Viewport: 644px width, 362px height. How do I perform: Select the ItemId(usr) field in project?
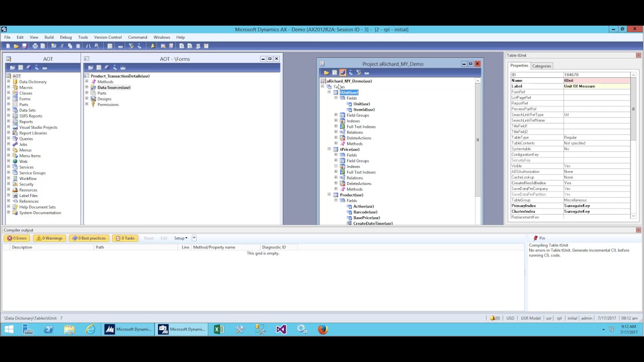pyautogui.click(x=364, y=110)
